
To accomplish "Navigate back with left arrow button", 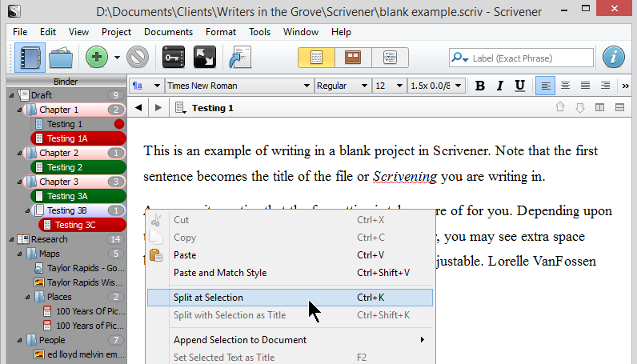I will 139,108.
